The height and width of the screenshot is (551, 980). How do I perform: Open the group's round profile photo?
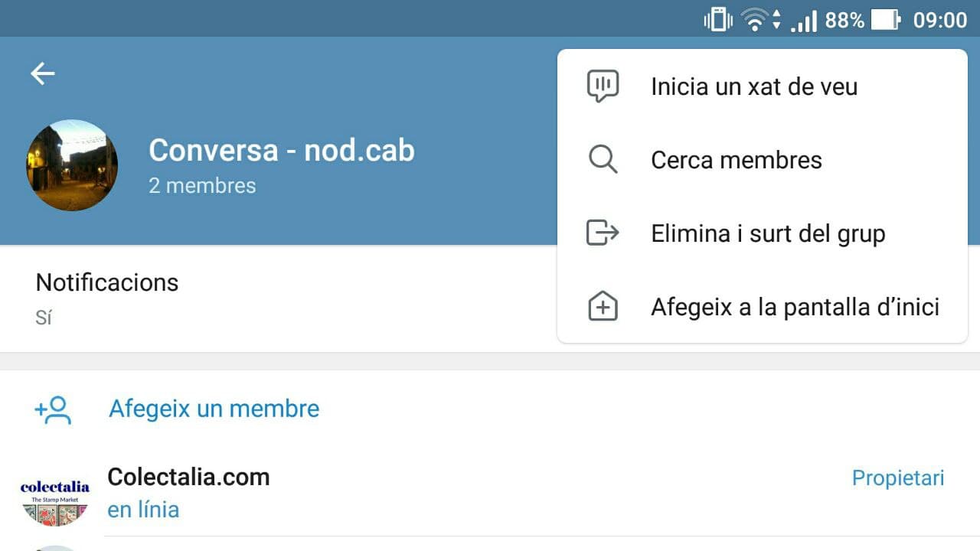point(72,165)
